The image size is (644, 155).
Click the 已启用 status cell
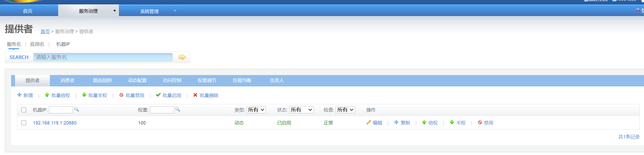click(284, 123)
